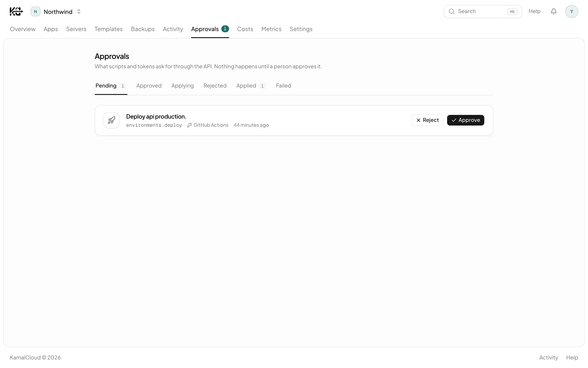
Task: Click the key icon beside GitHub Actions
Action: [x=189, y=125]
